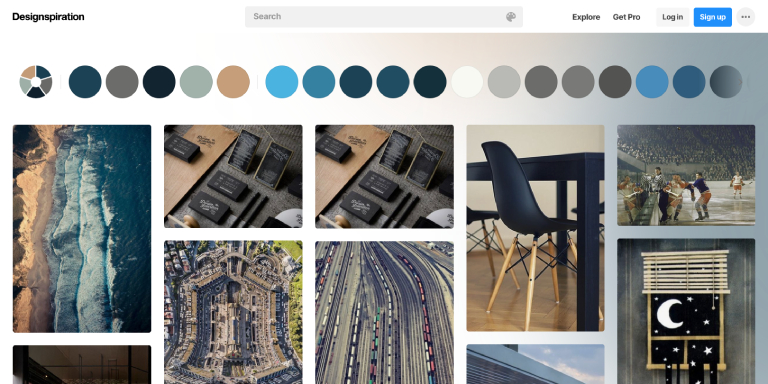Select the bright sky blue swatch
This screenshot has height=384, width=768.
coord(282,82)
